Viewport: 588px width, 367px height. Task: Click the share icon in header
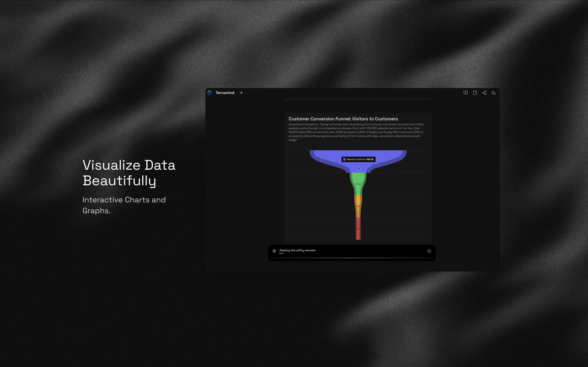[484, 93]
